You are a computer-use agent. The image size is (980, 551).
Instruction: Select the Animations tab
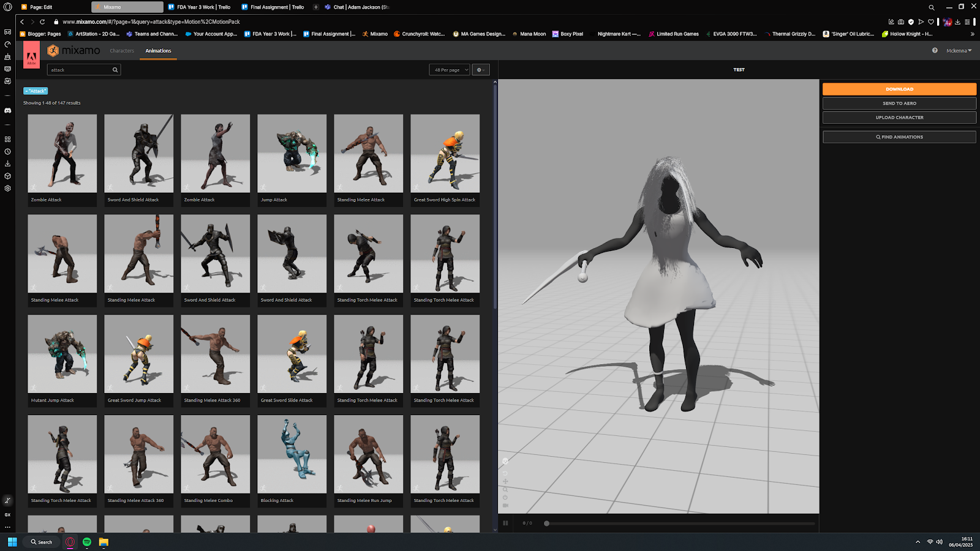click(158, 51)
